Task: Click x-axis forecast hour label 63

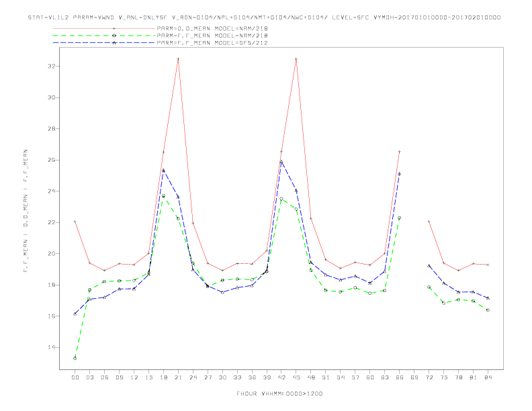Action: (385, 377)
